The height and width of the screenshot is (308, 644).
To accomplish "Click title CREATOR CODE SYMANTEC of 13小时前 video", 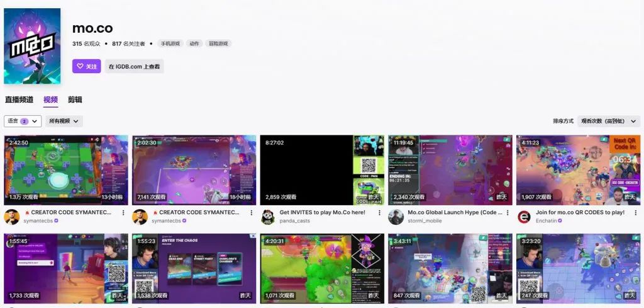I will [x=68, y=213].
